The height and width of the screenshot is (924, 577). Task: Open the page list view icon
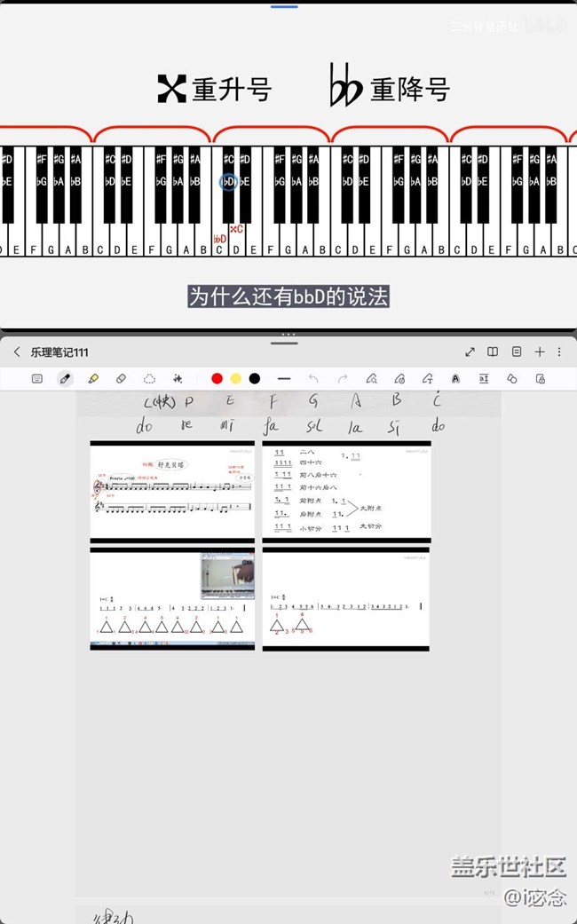(x=517, y=352)
